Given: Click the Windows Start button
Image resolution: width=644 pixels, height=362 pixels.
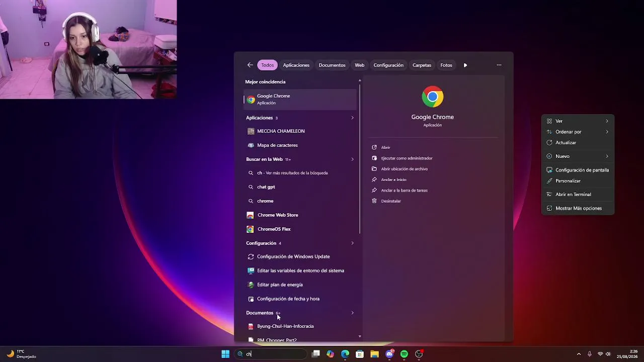Looking at the screenshot, I should coord(225,354).
